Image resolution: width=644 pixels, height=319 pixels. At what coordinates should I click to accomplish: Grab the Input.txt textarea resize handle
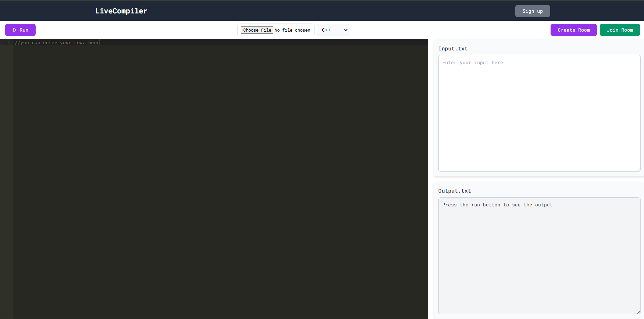638,169
